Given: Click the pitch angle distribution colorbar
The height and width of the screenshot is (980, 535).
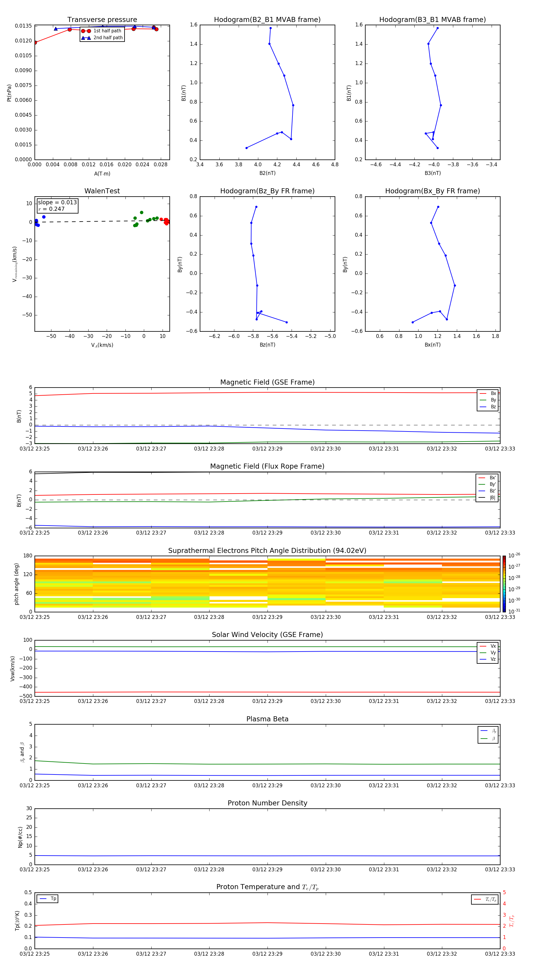Looking at the screenshot, I should coord(504,584).
